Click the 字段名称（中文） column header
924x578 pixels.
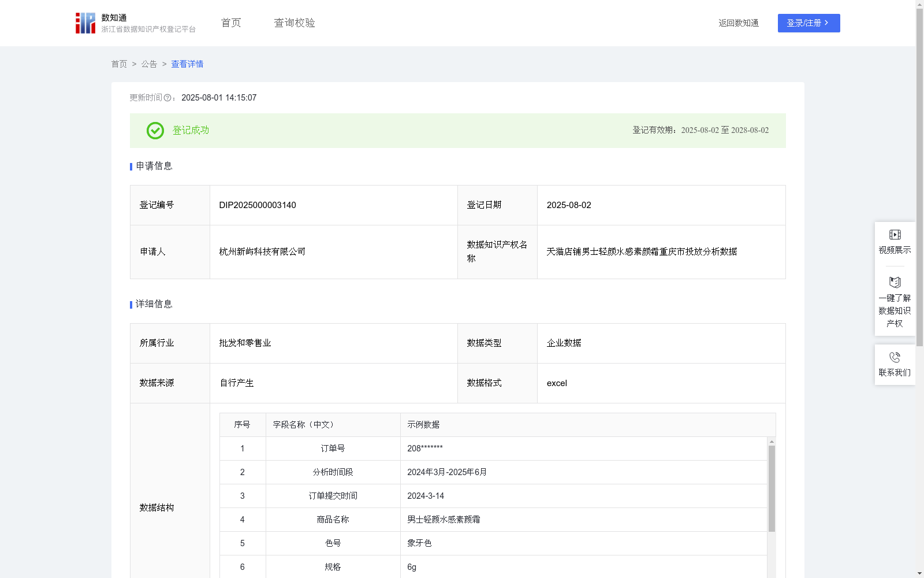click(305, 425)
